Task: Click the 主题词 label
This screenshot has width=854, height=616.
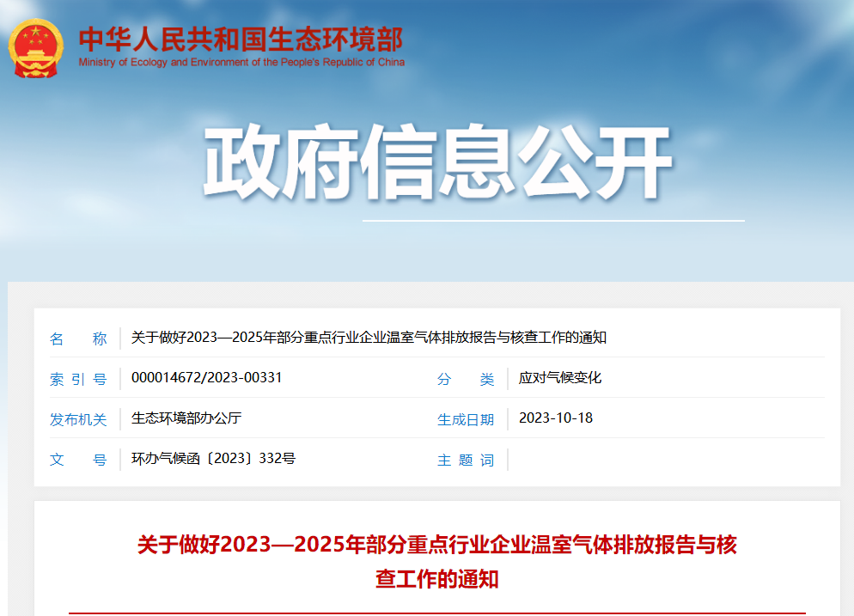Action: click(466, 460)
